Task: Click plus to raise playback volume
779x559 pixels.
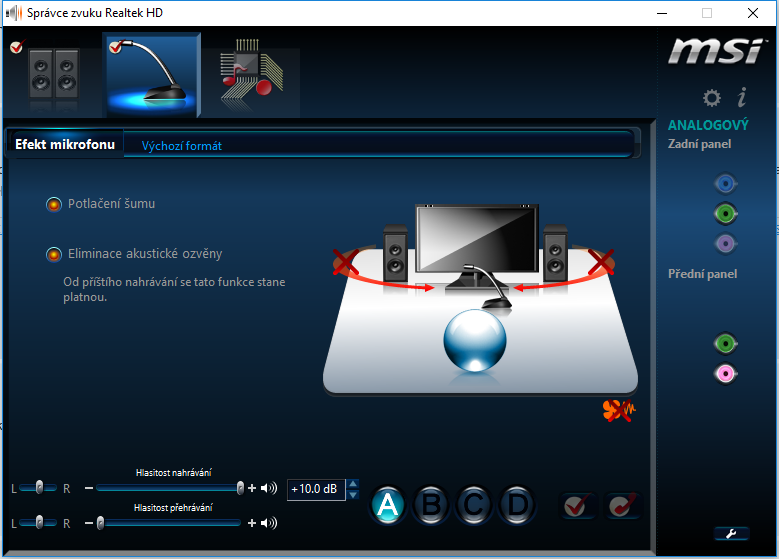Action: click(252, 523)
